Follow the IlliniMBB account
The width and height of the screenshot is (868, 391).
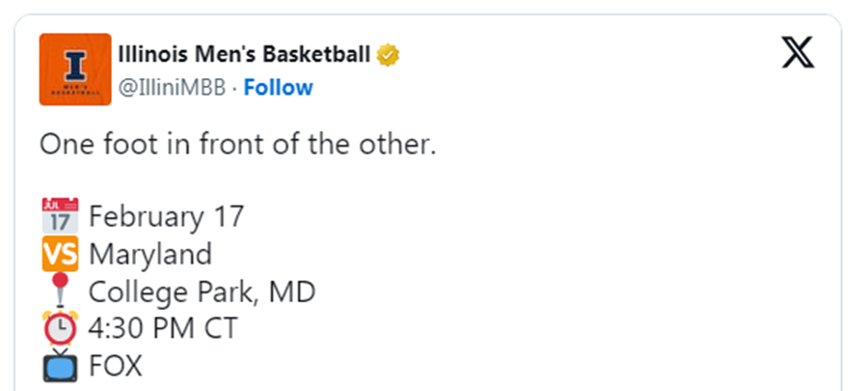(278, 88)
